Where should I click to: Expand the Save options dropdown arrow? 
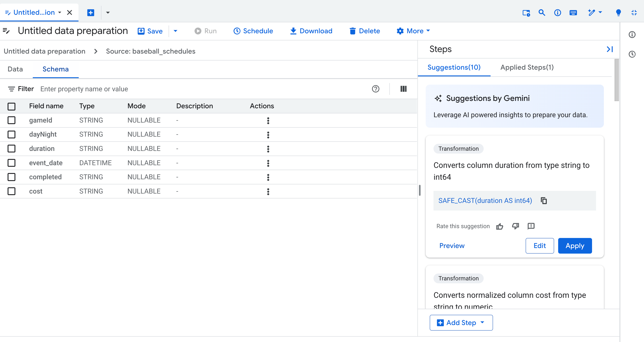pyautogui.click(x=175, y=31)
